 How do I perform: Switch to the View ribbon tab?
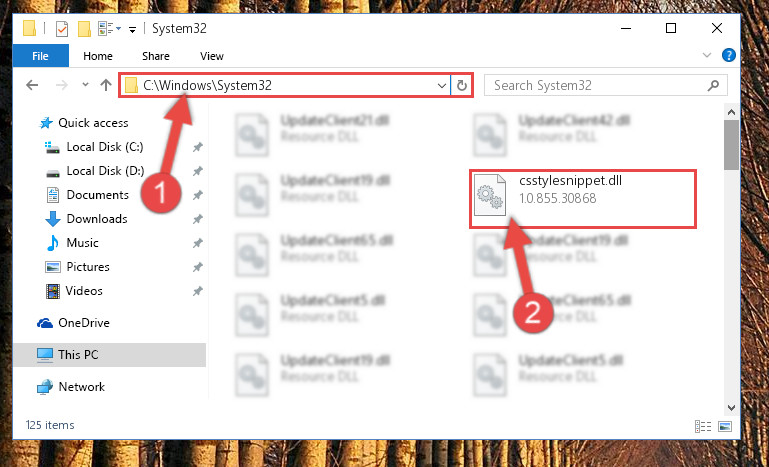click(212, 56)
